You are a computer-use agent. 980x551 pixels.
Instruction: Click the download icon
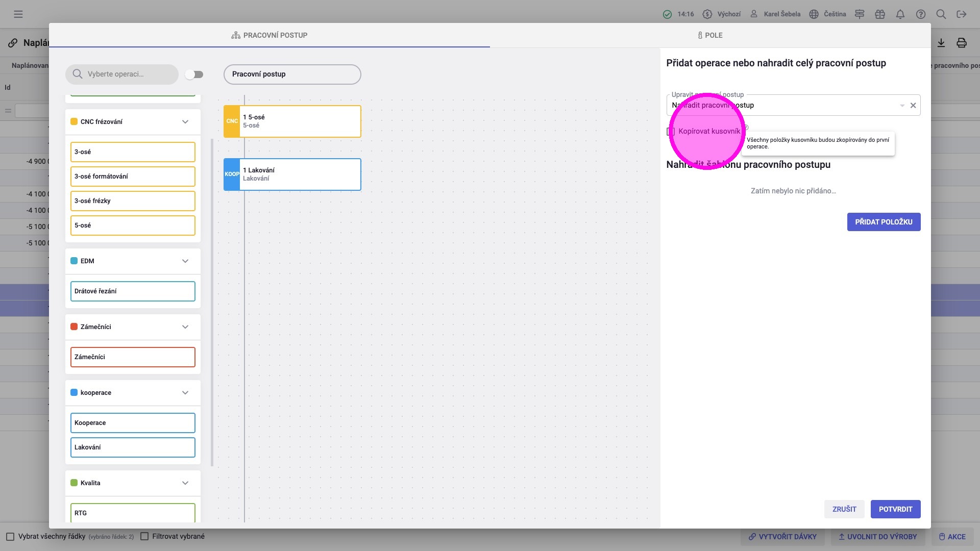point(941,43)
